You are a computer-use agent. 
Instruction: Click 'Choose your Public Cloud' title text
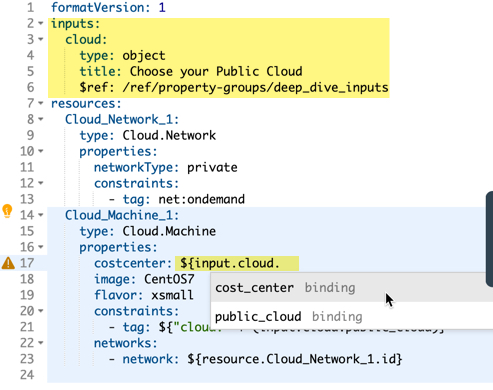pyautogui.click(x=216, y=71)
